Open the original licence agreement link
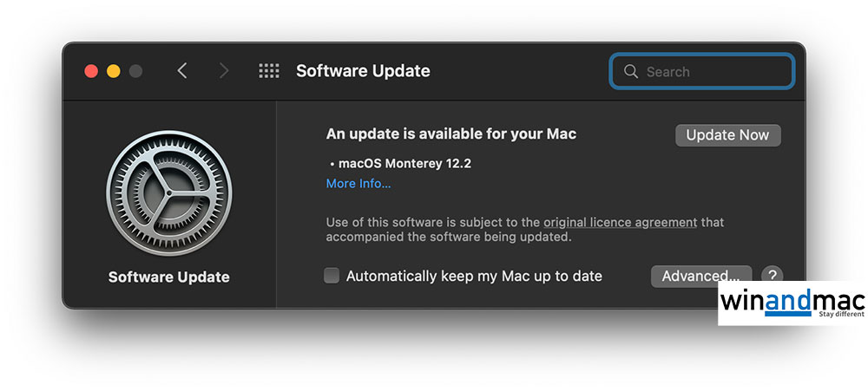 pyautogui.click(x=620, y=222)
